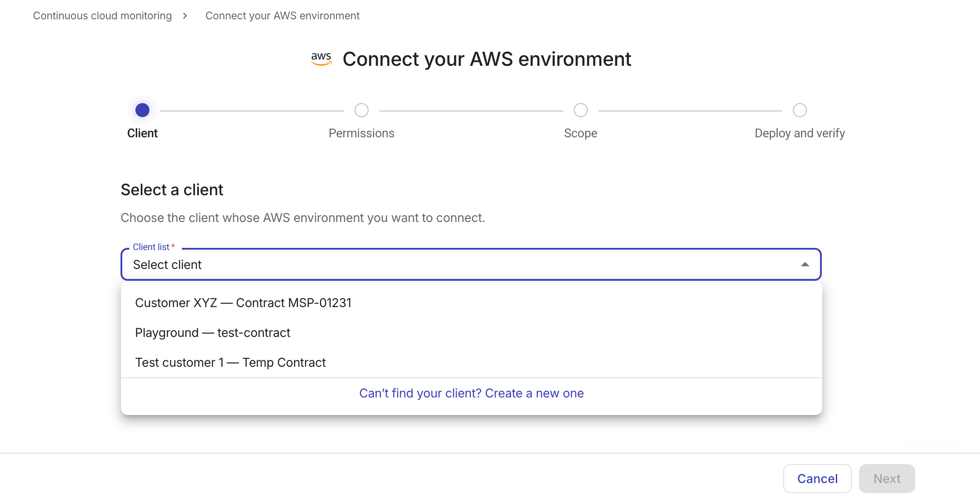The height and width of the screenshot is (501, 980).
Task: Click the Next button
Action: coord(887,478)
